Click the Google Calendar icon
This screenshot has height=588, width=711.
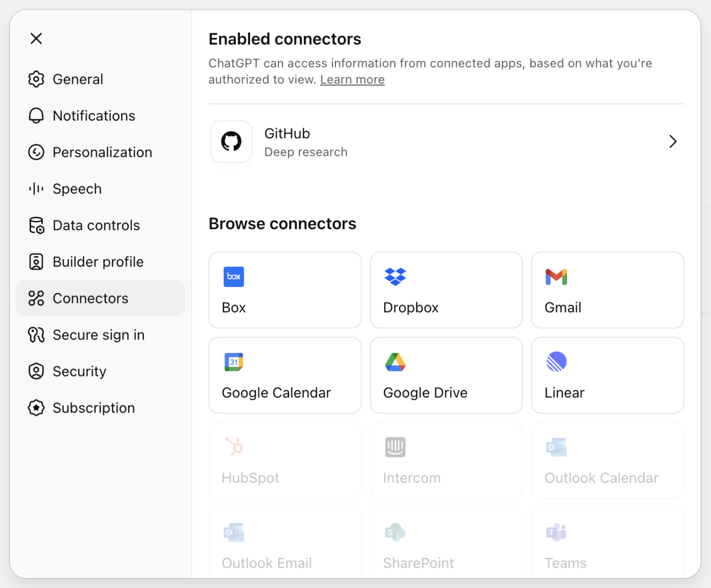pos(233,362)
